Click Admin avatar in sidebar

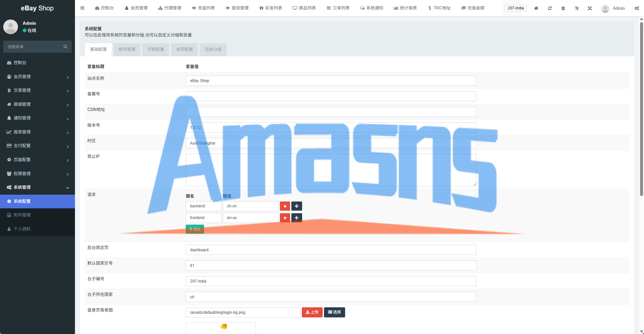[10, 27]
